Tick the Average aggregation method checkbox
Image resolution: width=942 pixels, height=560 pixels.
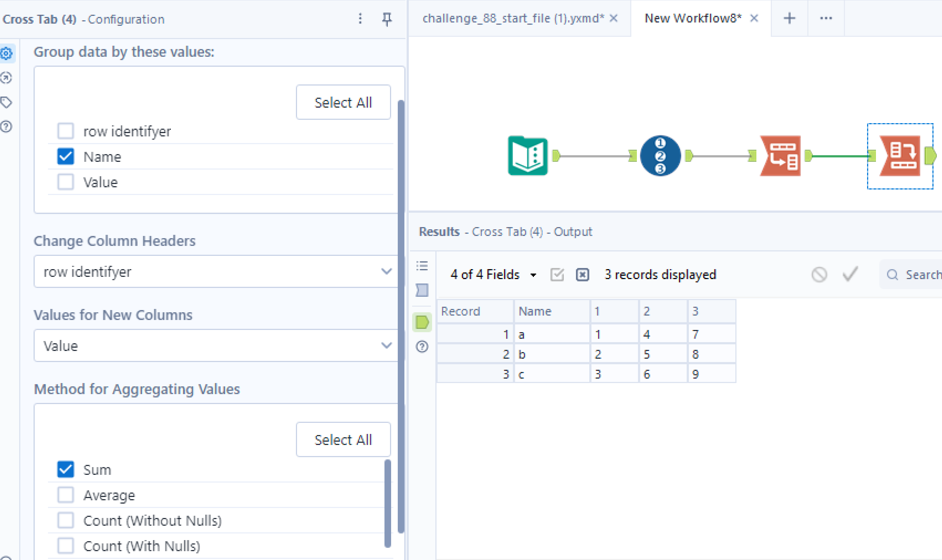coord(66,495)
